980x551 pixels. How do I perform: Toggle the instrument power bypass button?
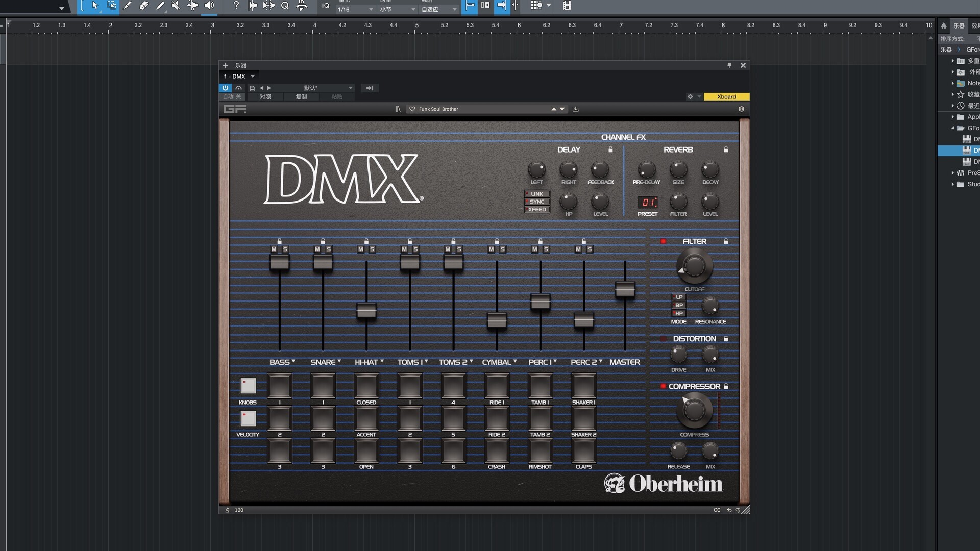225,88
